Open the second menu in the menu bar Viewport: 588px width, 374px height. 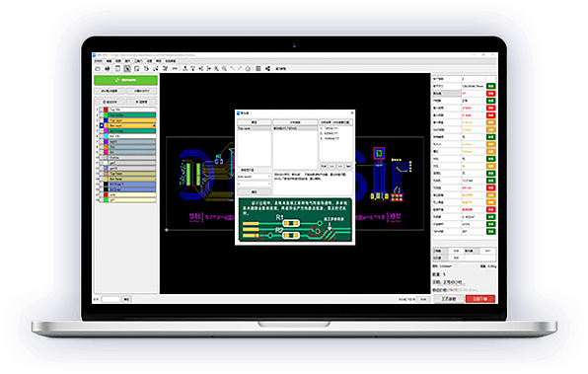tap(110, 61)
